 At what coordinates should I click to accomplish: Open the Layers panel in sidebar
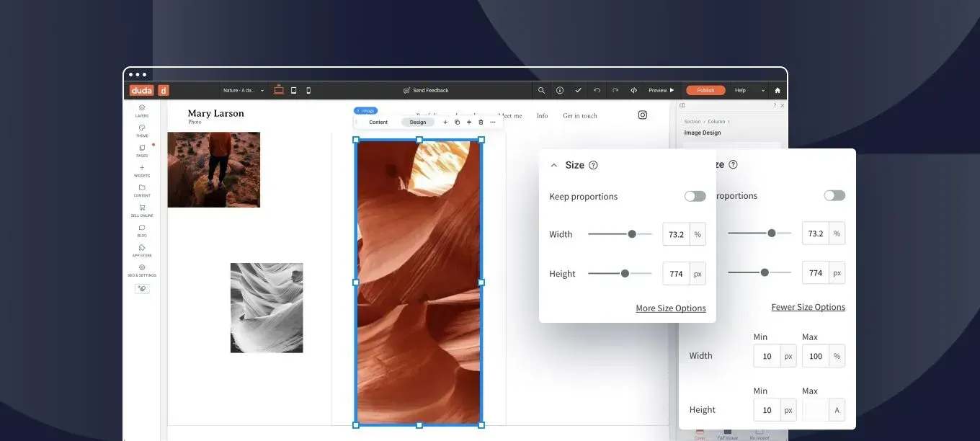pyautogui.click(x=142, y=110)
